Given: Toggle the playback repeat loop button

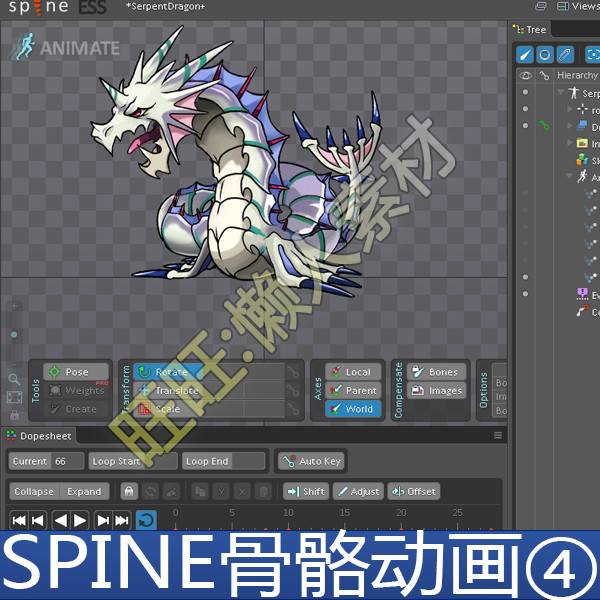Looking at the screenshot, I should pos(146,520).
